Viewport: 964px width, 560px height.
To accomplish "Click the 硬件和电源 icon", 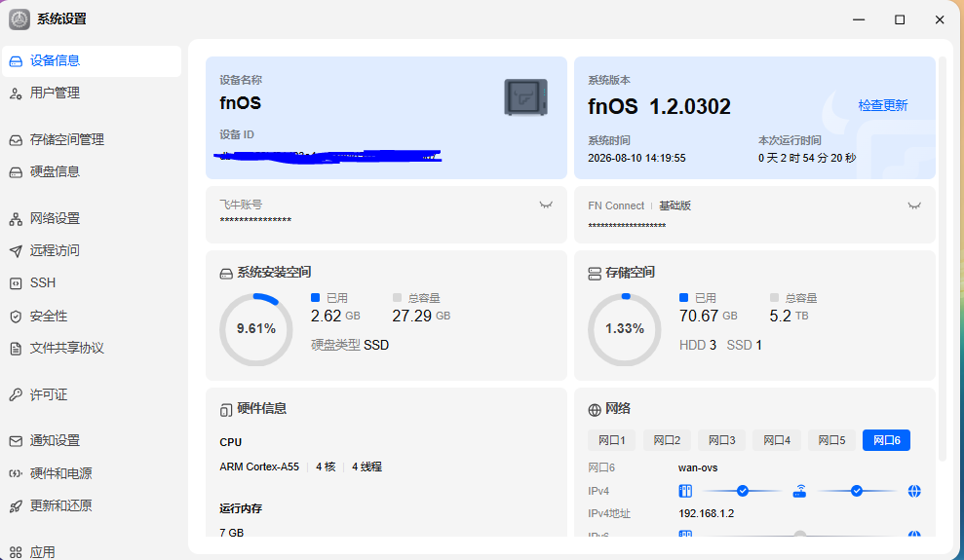I will click(x=16, y=473).
